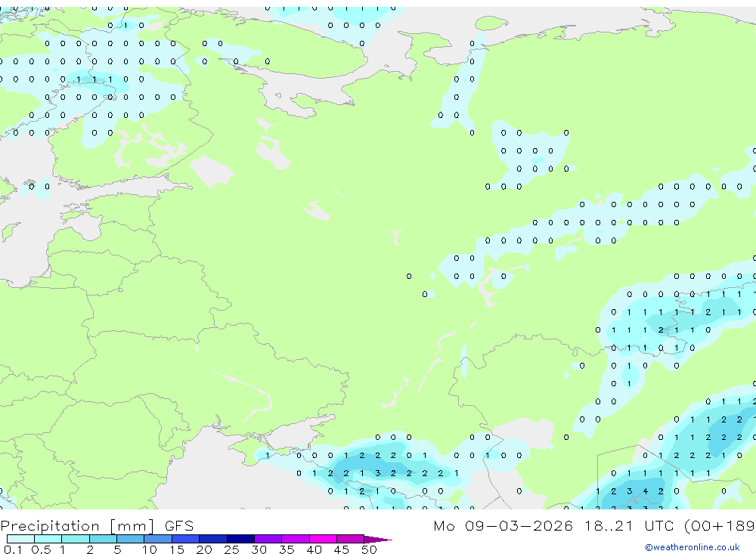Image resolution: width=756 pixels, height=554 pixels.
Task: Click the "15" legend scale label
Action: click(177, 549)
